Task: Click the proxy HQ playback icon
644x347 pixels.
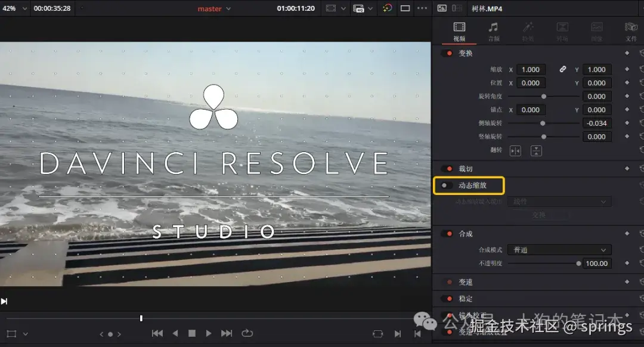Action: (x=358, y=8)
